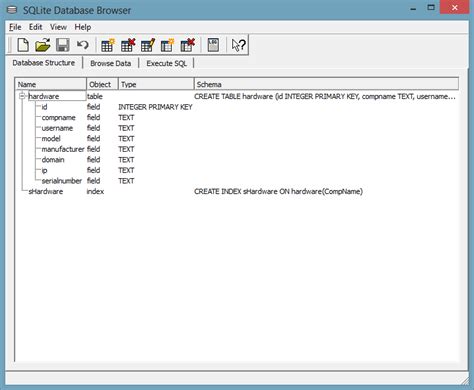Open the View menu
The image size is (474, 390).
pos(58,27)
